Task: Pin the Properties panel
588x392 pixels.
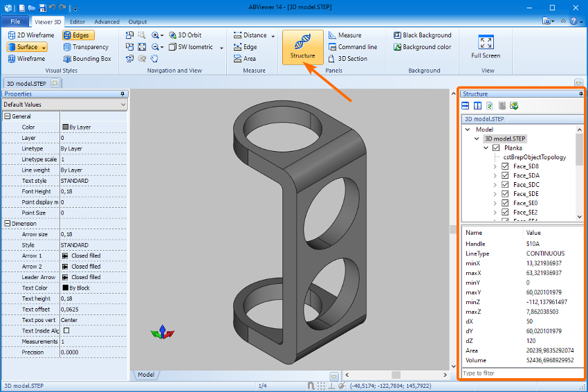Action: coord(122,94)
